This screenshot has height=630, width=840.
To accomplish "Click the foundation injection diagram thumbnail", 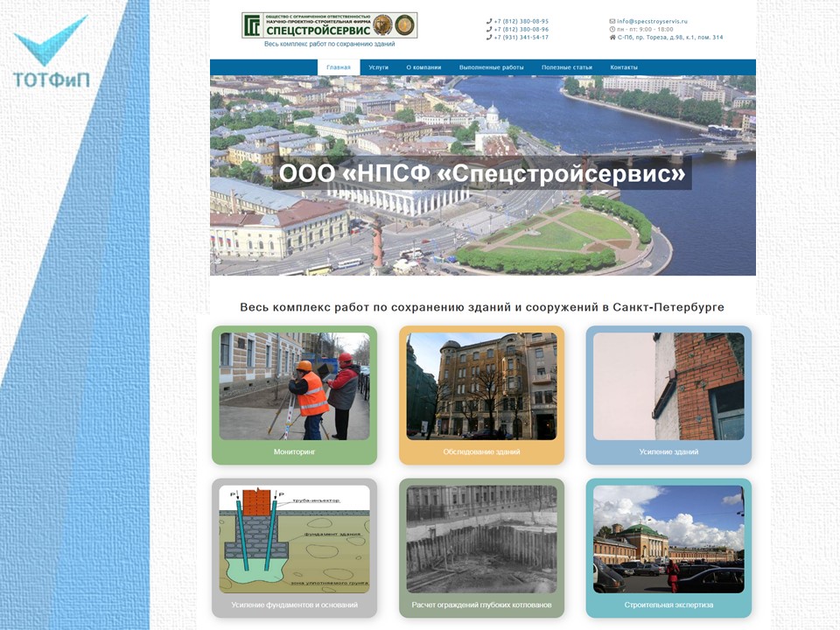I will [294, 540].
